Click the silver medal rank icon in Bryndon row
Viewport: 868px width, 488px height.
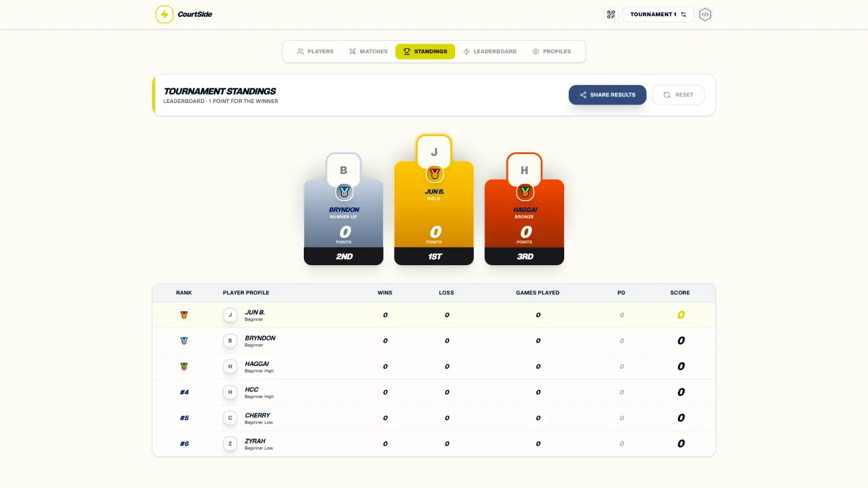click(184, 341)
